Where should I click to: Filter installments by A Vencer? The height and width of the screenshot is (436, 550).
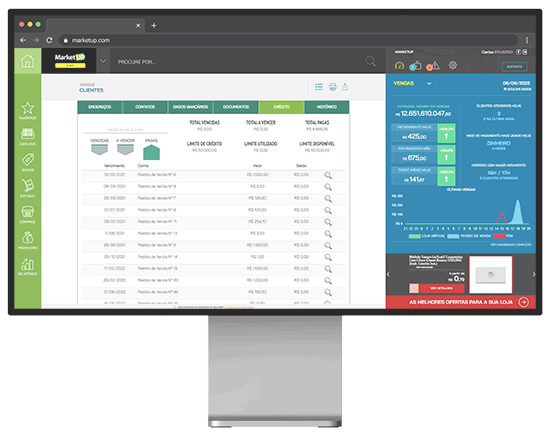[125, 147]
